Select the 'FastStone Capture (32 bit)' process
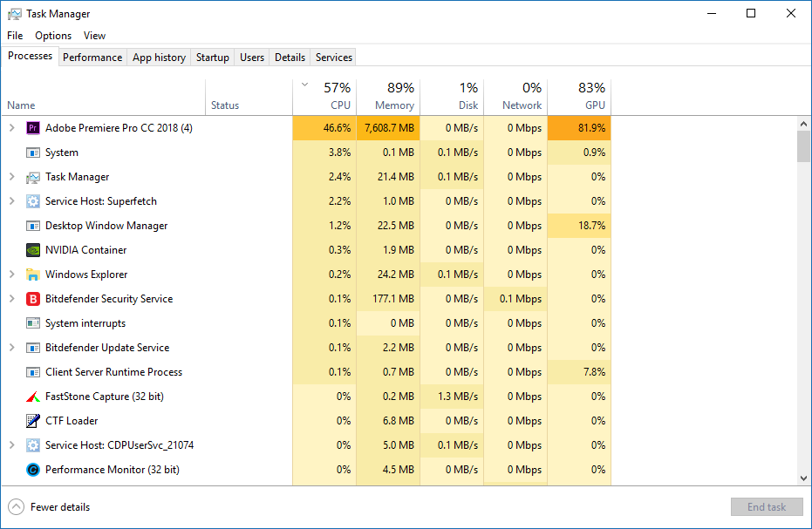The width and height of the screenshot is (812, 529). click(105, 397)
